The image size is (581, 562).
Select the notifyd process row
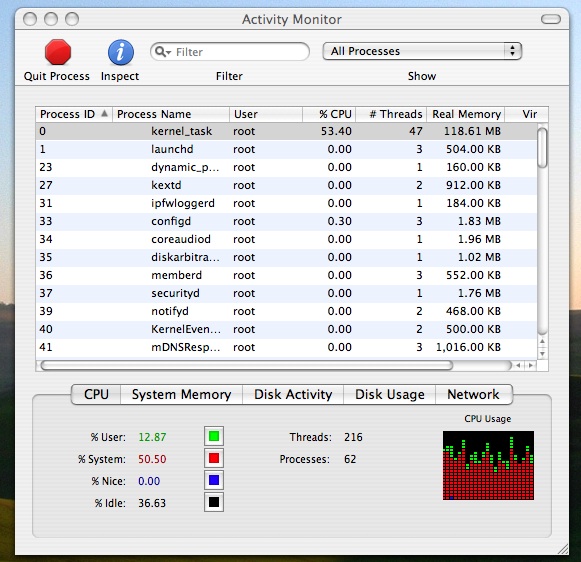[286, 311]
